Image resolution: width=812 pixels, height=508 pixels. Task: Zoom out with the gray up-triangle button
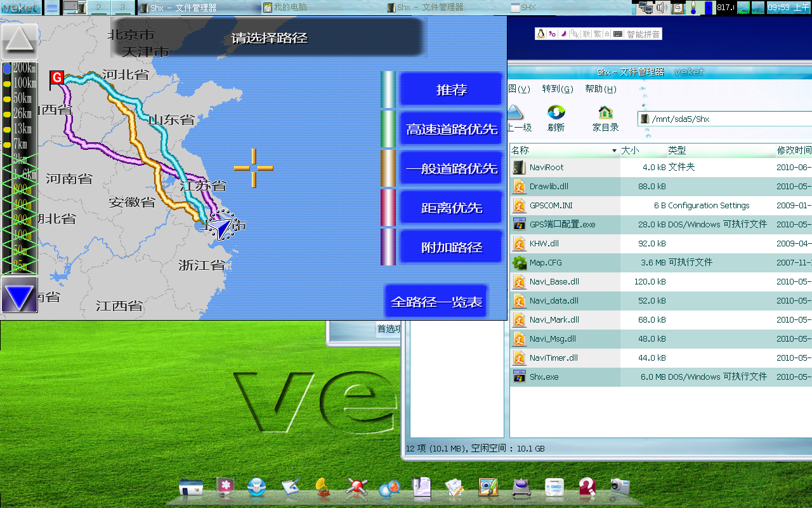point(20,41)
